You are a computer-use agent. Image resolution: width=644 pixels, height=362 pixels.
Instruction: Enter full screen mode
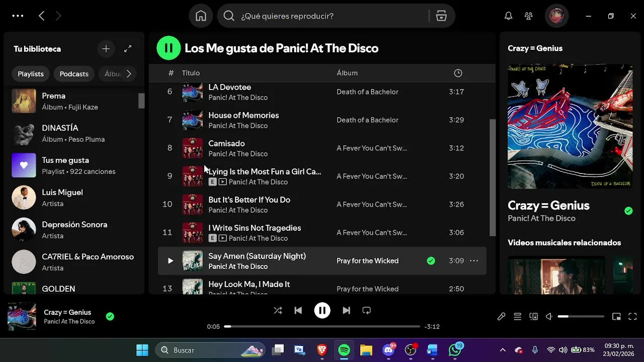pyautogui.click(x=632, y=316)
